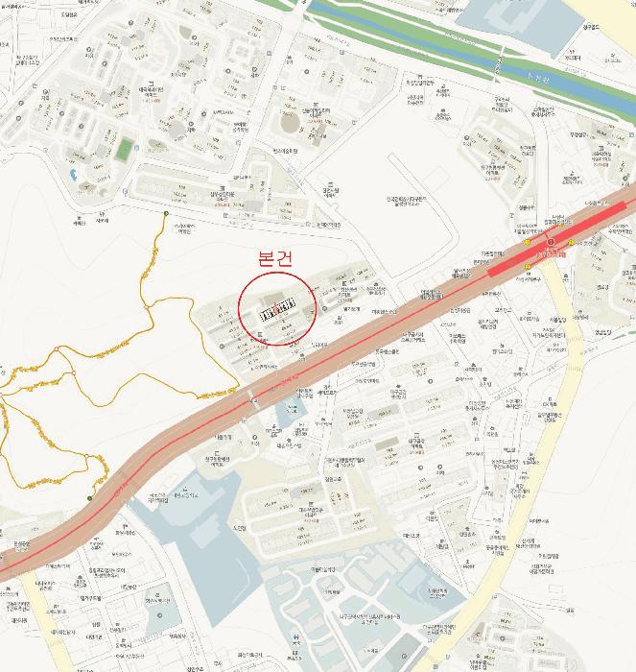
Task: Click the red 본건 label above the circle
Action: (x=276, y=258)
